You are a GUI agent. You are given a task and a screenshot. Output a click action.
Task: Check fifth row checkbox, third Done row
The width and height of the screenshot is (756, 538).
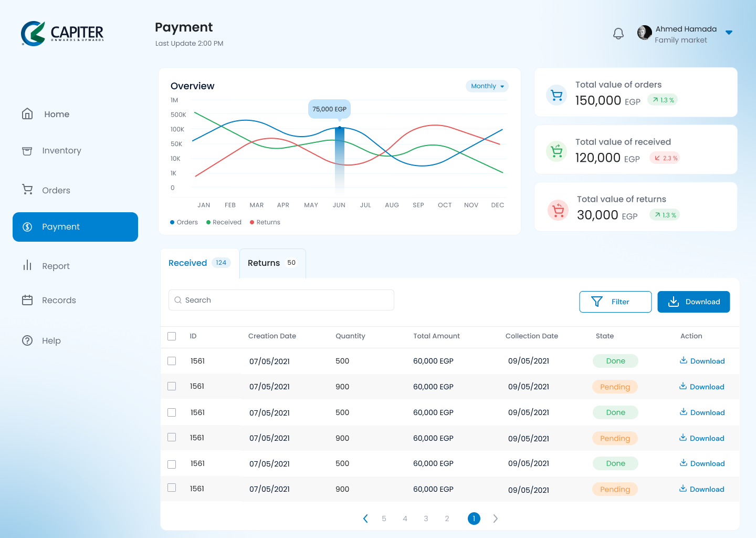tap(172, 464)
